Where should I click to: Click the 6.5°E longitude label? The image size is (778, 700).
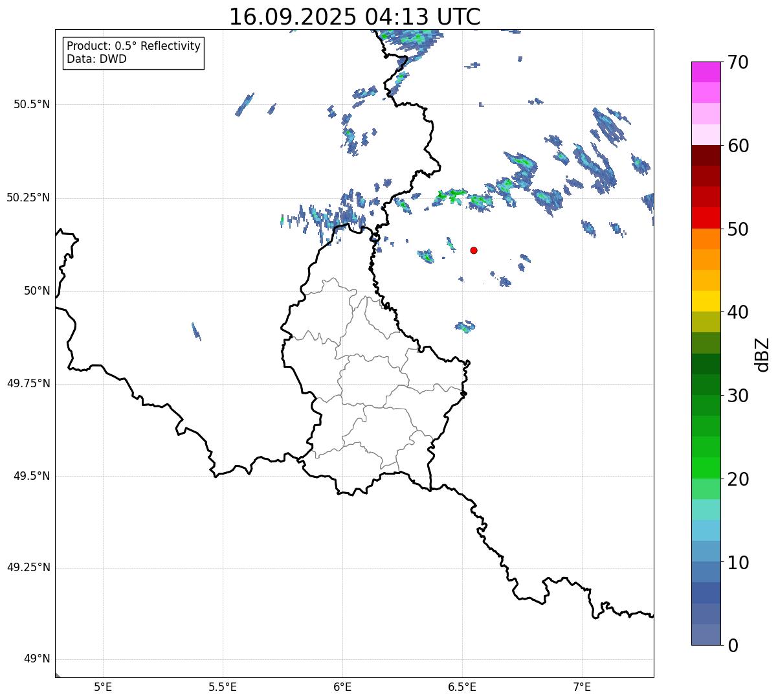coord(462,686)
